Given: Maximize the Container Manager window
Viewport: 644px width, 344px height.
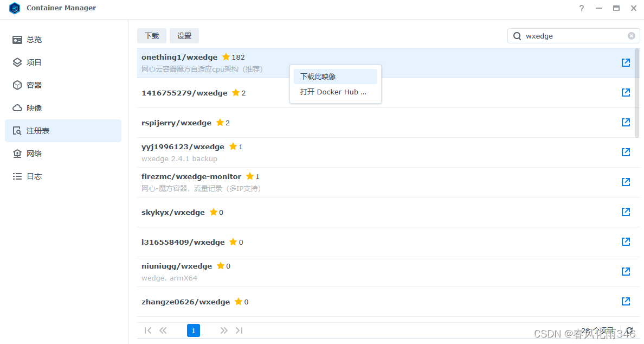Looking at the screenshot, I should (x=616, y=8).
